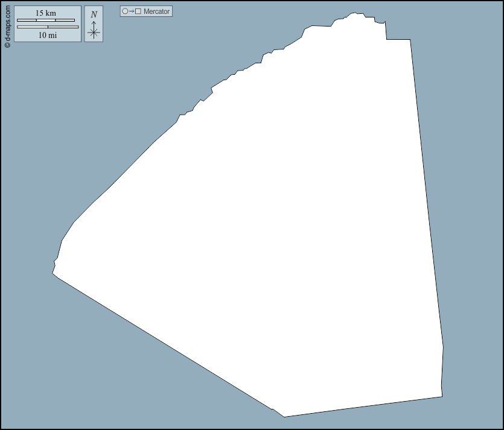This screenshot has width=504, height=430.
Task: Click the mile scale bar
Action: pos(48,27)
